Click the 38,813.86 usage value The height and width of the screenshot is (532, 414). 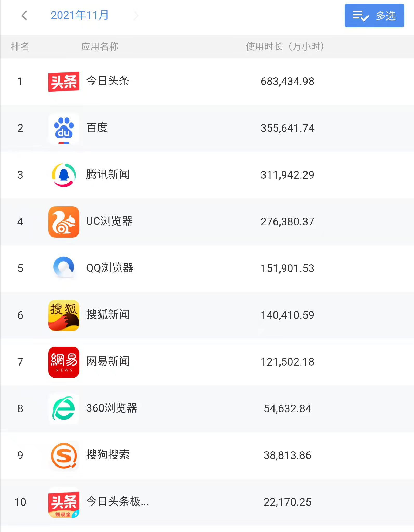pyautogui.click(x=288, y=455)
